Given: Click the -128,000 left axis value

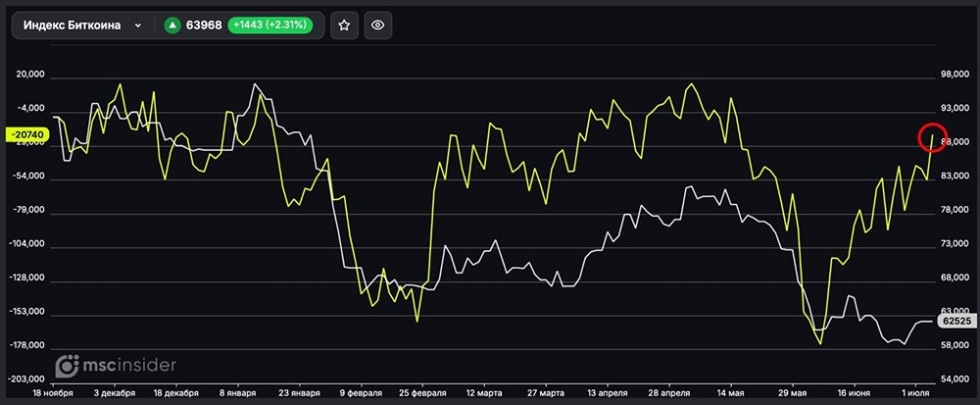Looking at the screenshot, I should click(x=27, y=278).
